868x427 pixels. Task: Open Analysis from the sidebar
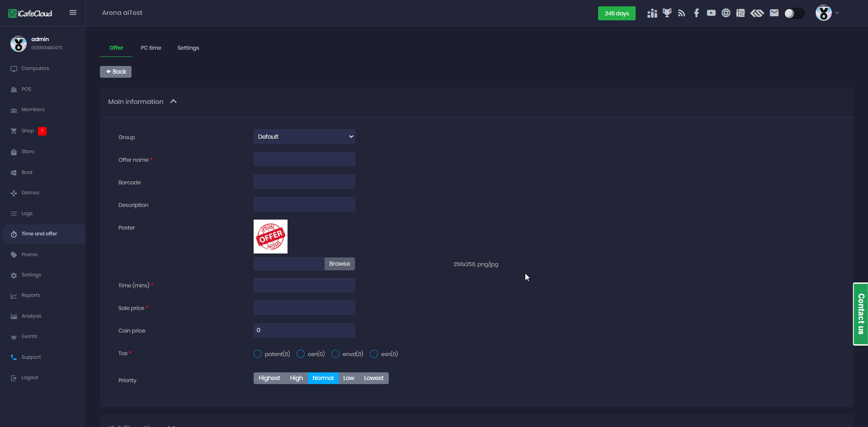(42, 316)
